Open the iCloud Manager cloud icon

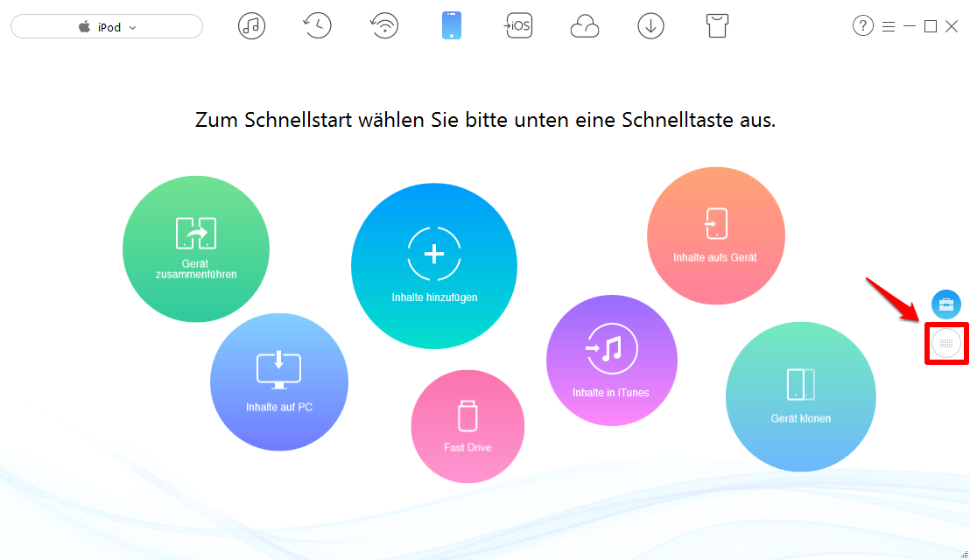tap(585, 26)
